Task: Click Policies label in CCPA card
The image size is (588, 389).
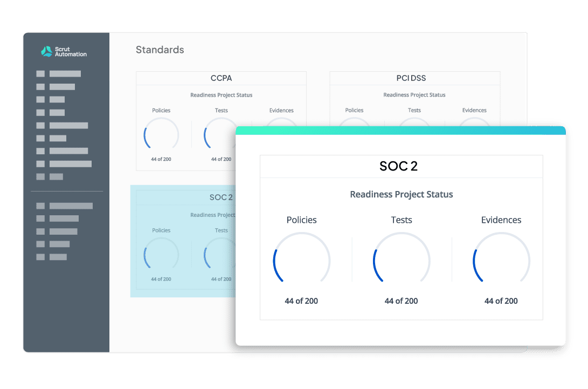Action: tap(161, 111)
